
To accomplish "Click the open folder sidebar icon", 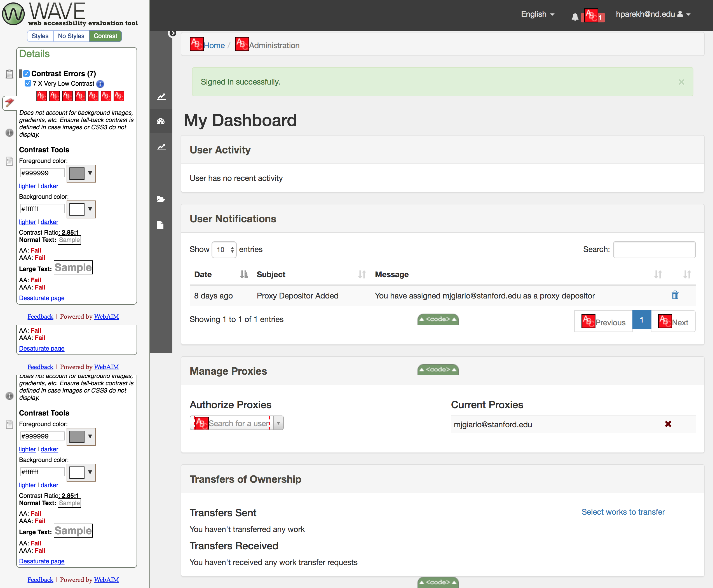I will coord(161,199).
